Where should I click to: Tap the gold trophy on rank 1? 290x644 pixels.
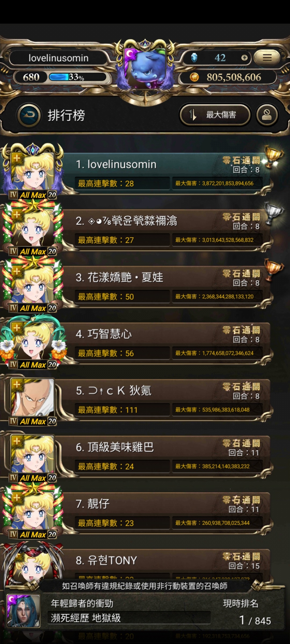pos(273,156)
